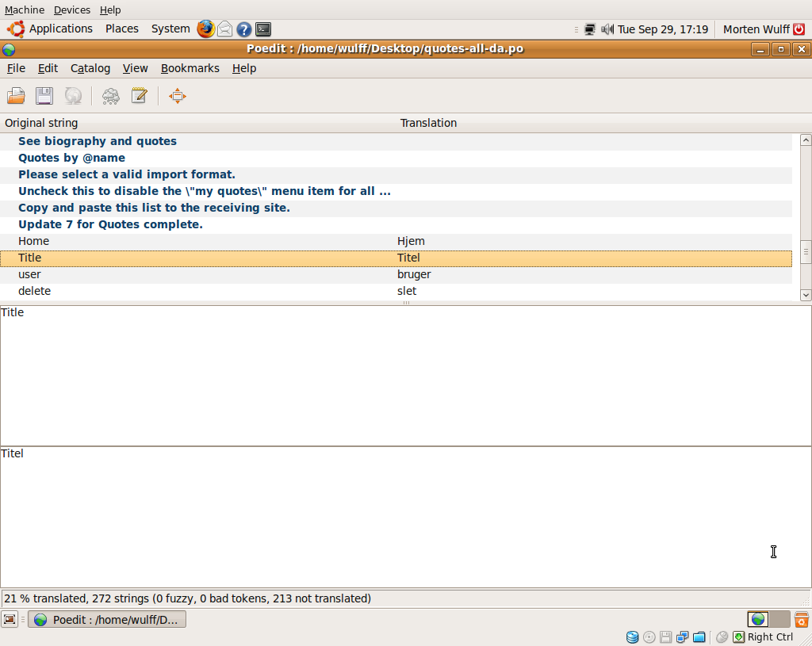
Task: Sort by the Original string column header
Action: (198, 123)
